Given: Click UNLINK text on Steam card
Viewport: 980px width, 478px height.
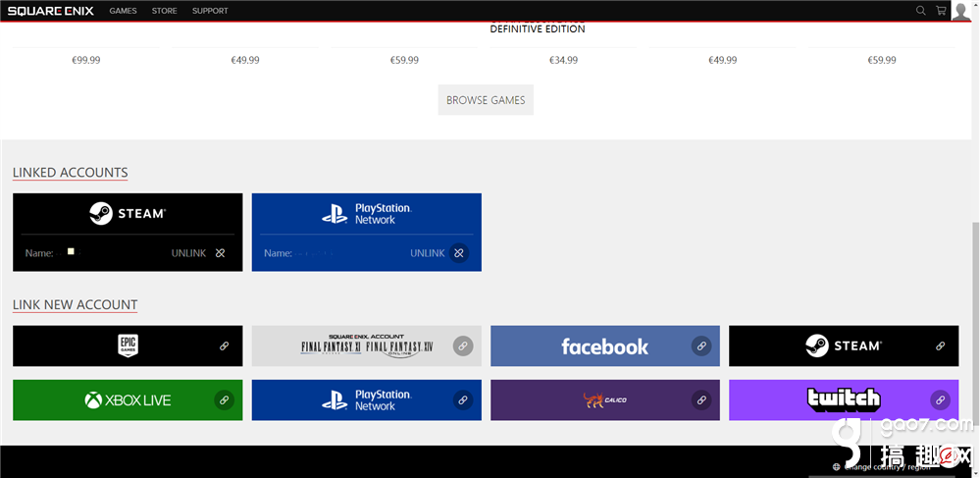Looking at the screenshot, I should point(188,253).
